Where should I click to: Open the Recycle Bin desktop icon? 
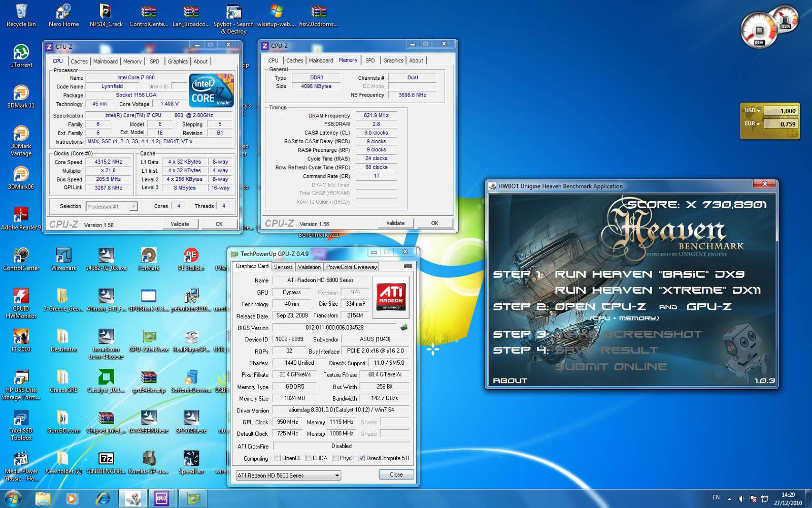tap(21, 15)
